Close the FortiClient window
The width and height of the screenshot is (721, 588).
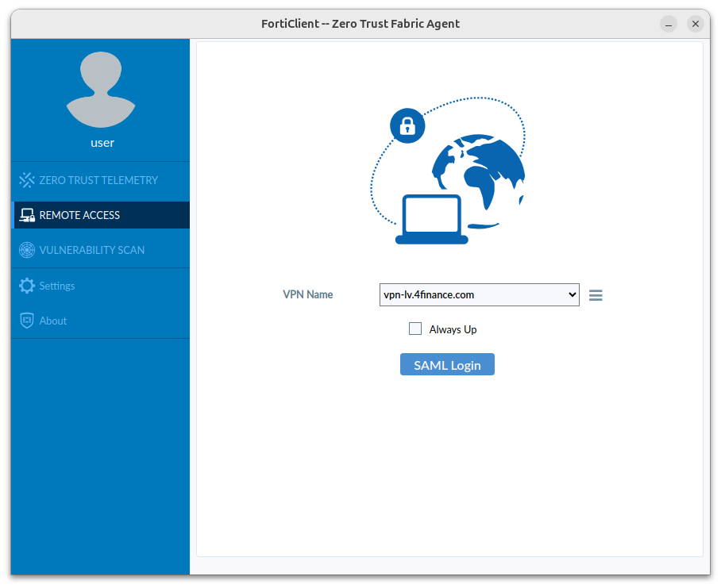[696, 24]
